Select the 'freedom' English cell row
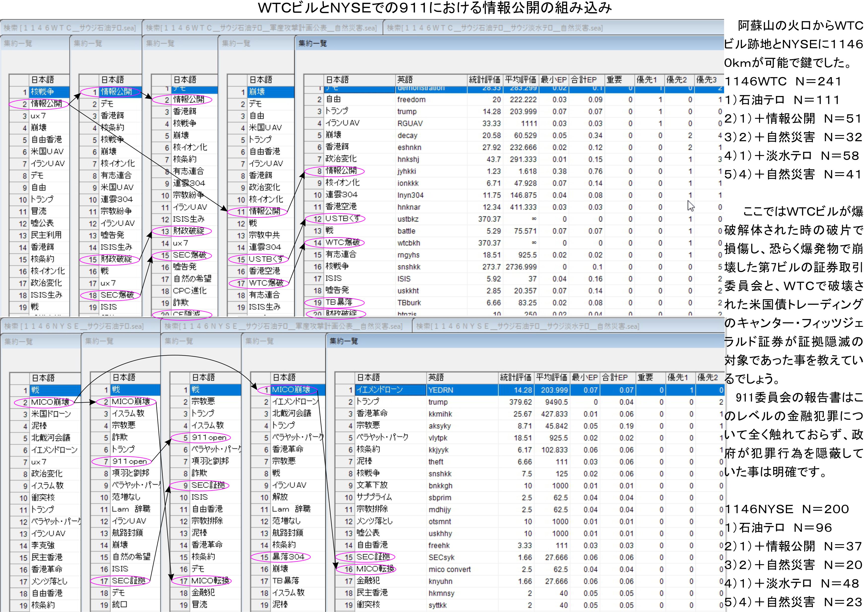 pos(411,100)
